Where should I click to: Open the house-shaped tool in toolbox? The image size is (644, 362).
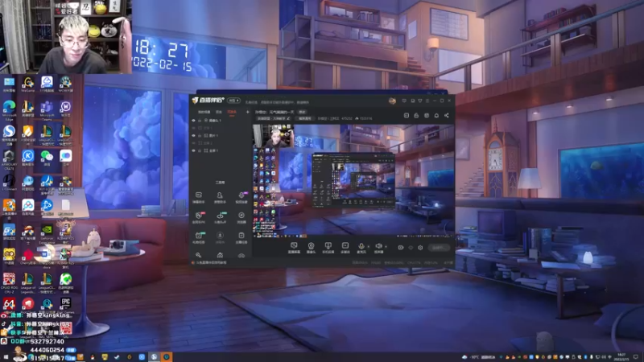(x=220, y=255)
